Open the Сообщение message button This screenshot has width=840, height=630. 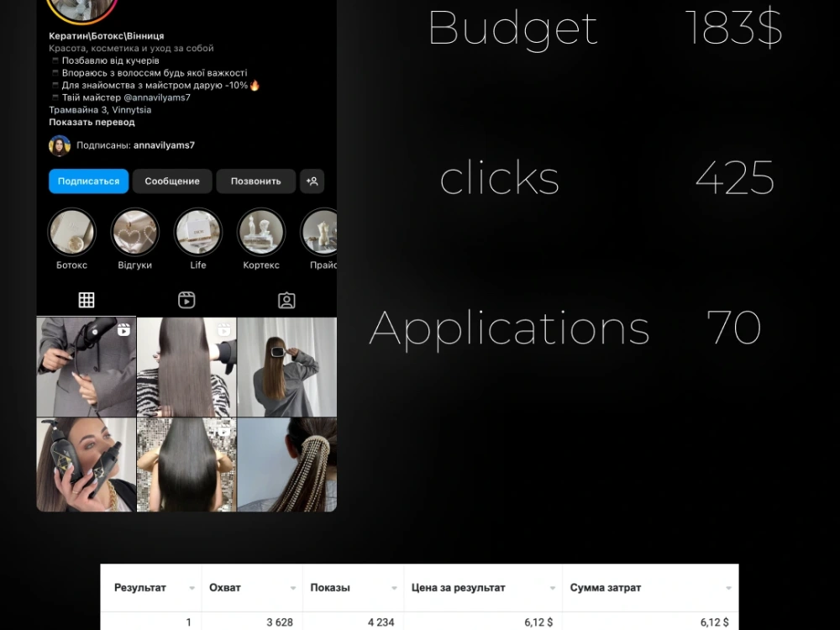coord(172,181)
